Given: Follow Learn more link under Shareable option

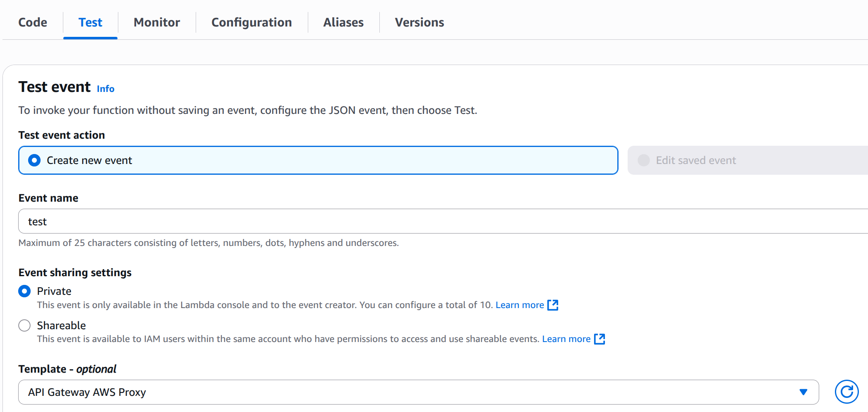Looking at the screenshot, I should pos(566,339).
